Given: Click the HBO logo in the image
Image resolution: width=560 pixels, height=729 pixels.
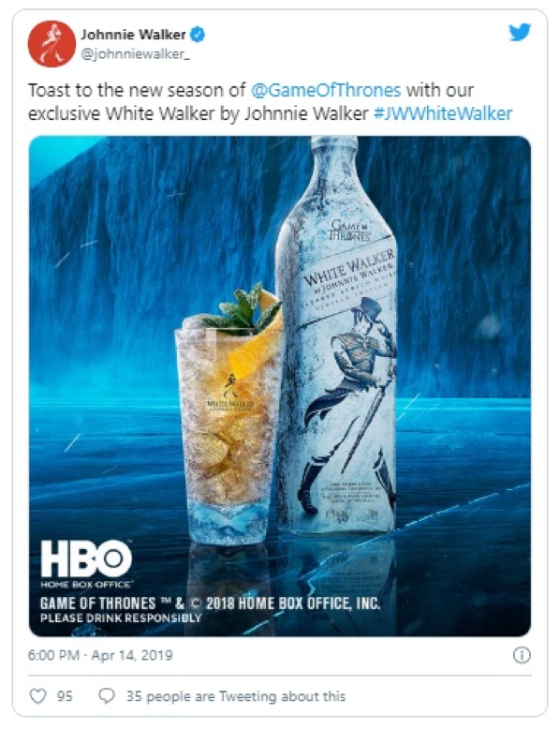Looking at the screenshot, I should click(86, 563).
